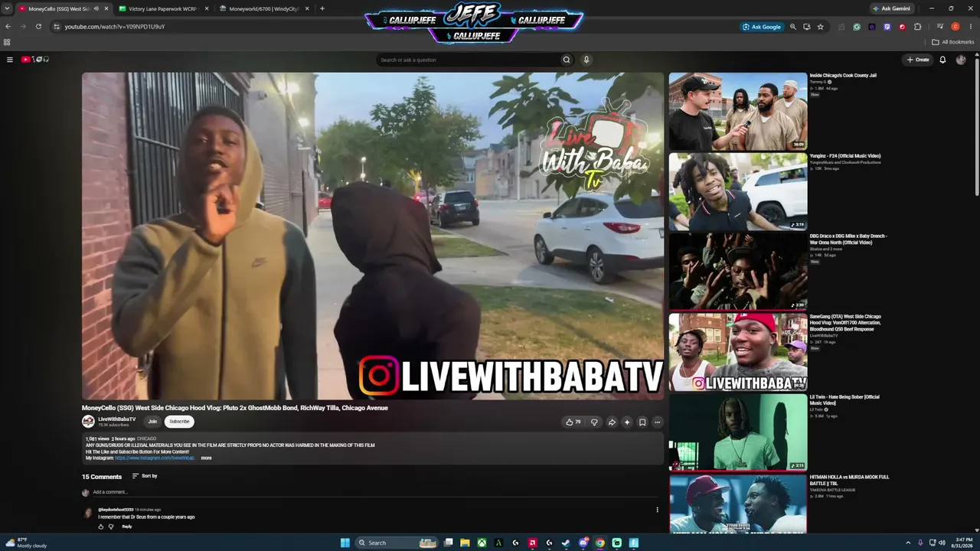Viewport: 980px width, 551px height.
Task: Open the DBG Draco War Onna North thumbnail
Action: 738,272
